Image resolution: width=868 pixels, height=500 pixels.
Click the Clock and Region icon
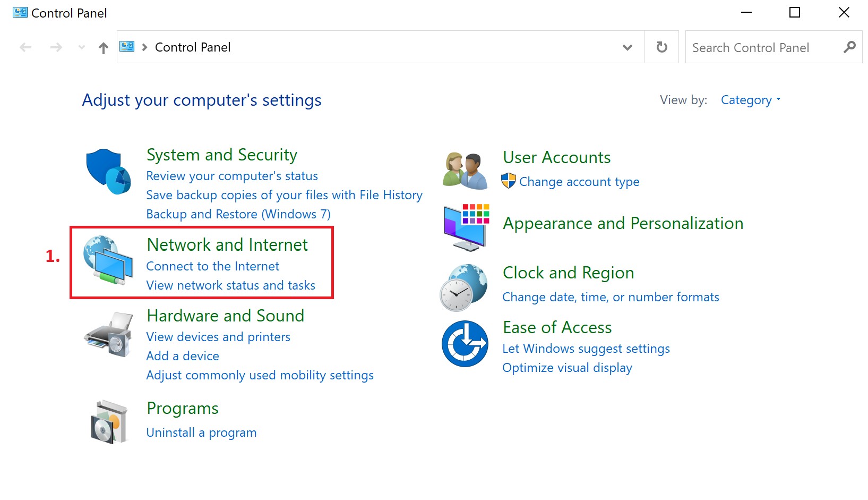click(465, 287)
